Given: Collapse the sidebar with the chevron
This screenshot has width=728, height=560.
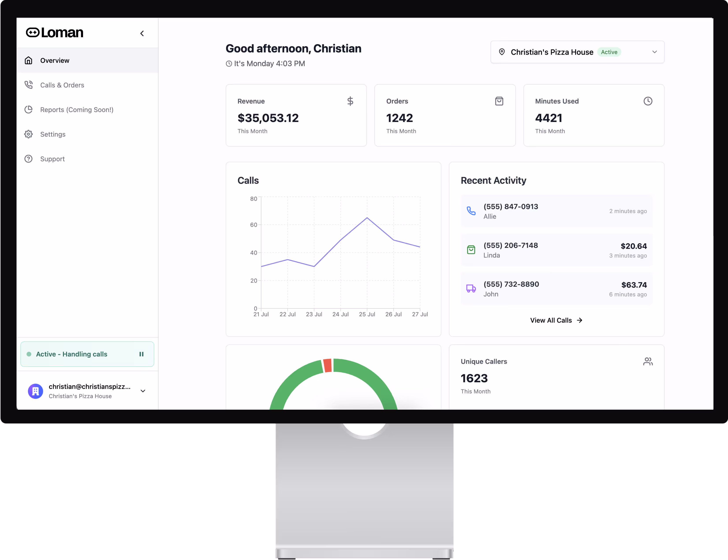Looking at the screenshot, I should click(142, 33).
